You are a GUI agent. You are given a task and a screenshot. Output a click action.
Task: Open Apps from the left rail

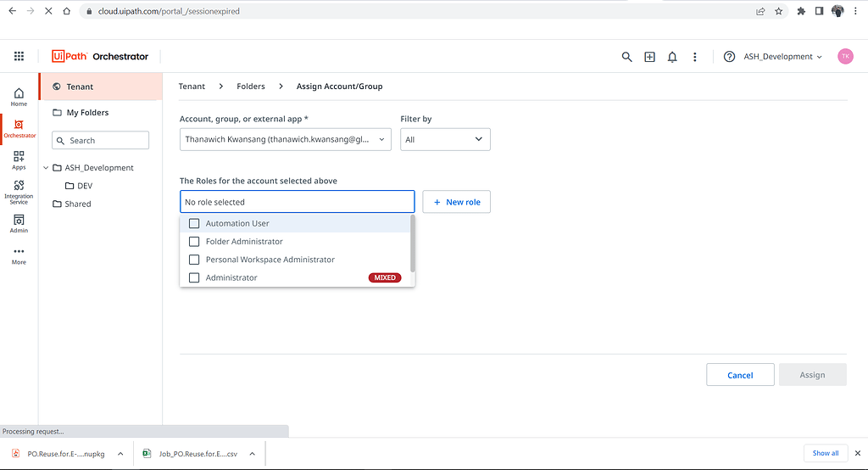pos(19,160)
